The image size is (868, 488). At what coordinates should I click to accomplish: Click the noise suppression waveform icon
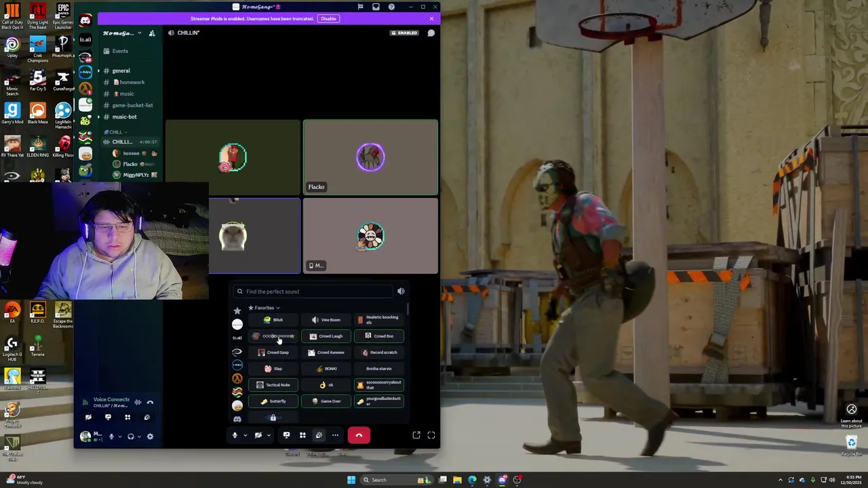pyautogui.click(x=138, y=402)
